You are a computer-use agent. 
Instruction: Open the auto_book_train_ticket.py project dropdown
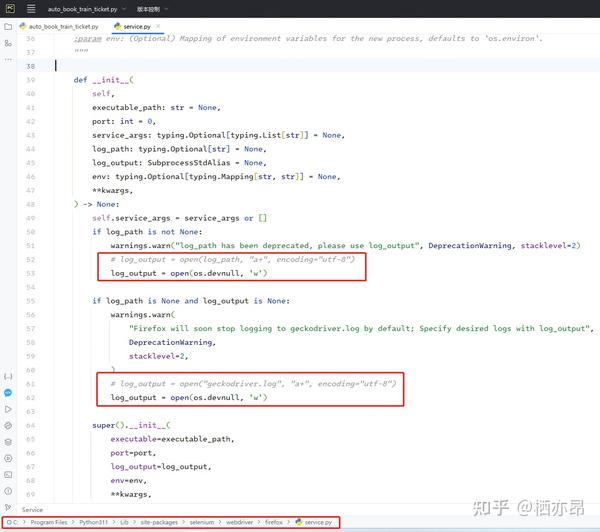86,9
